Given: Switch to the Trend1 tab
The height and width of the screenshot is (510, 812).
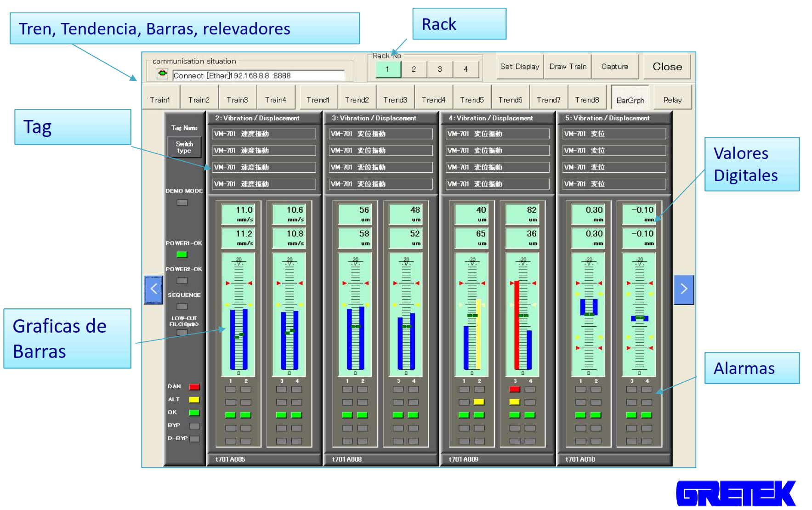Looking at the screenshot, I should pyautogui.click(x=318, y=100).
